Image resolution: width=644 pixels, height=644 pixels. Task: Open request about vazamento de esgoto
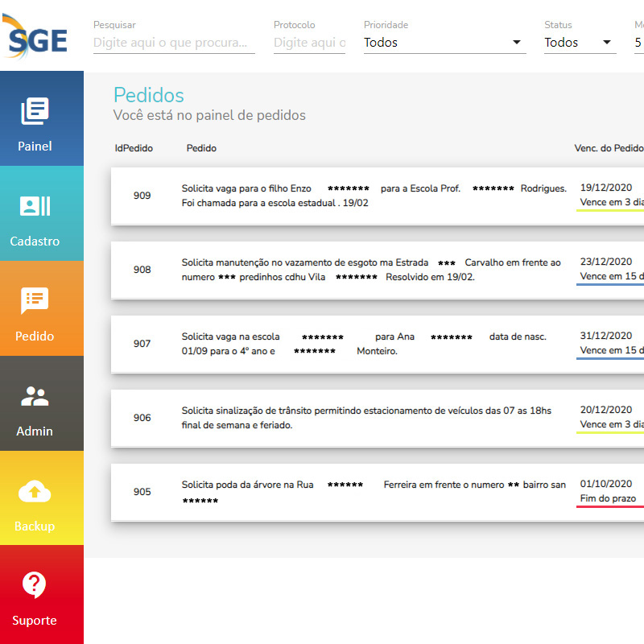tap(371, 270)
